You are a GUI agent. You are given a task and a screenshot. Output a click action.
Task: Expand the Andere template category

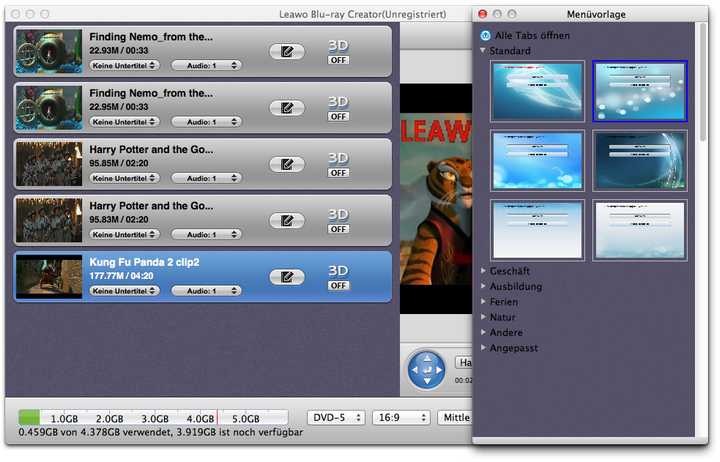(x=483, y=332)
